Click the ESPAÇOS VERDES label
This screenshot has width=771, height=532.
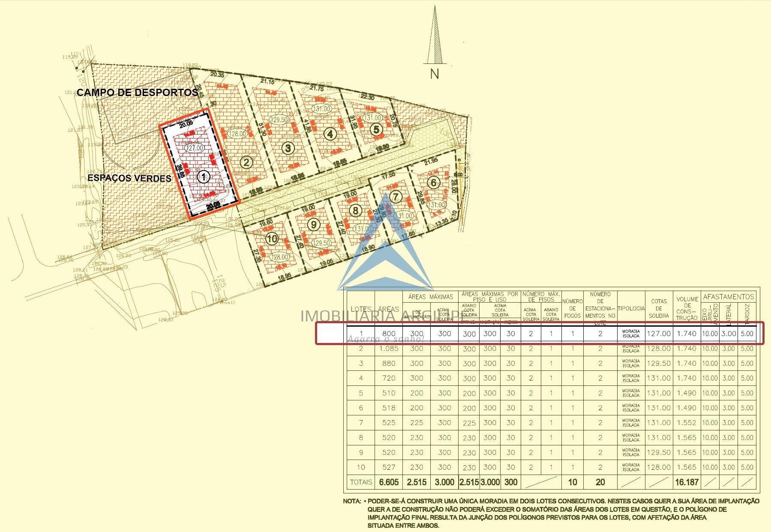129,178
